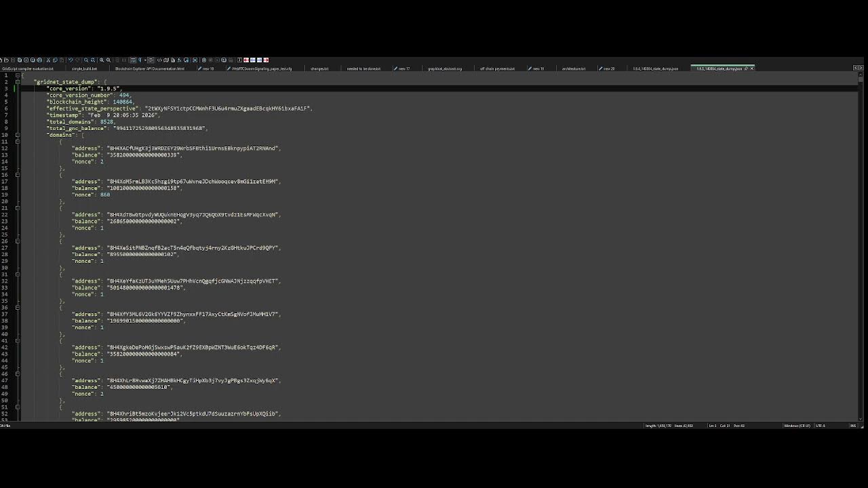The width and height of the screenshot is (868, 488).
Task: Click the Folder as Workspace icon
Action: 186,60
